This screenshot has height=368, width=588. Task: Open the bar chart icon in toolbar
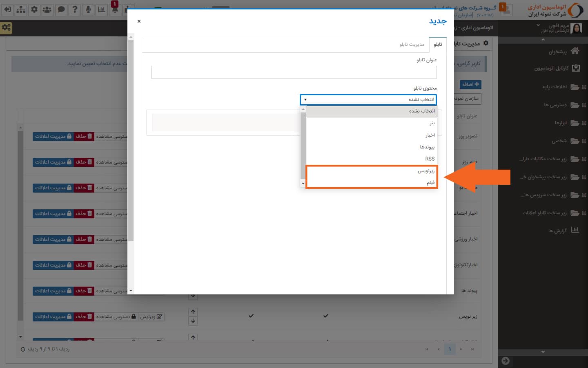pos(102,9)
